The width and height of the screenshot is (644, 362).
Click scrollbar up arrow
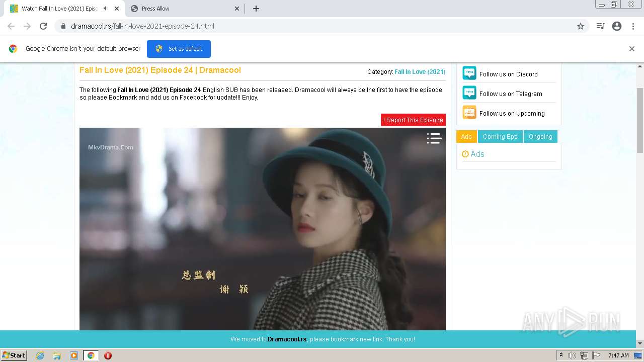[640, 66]
